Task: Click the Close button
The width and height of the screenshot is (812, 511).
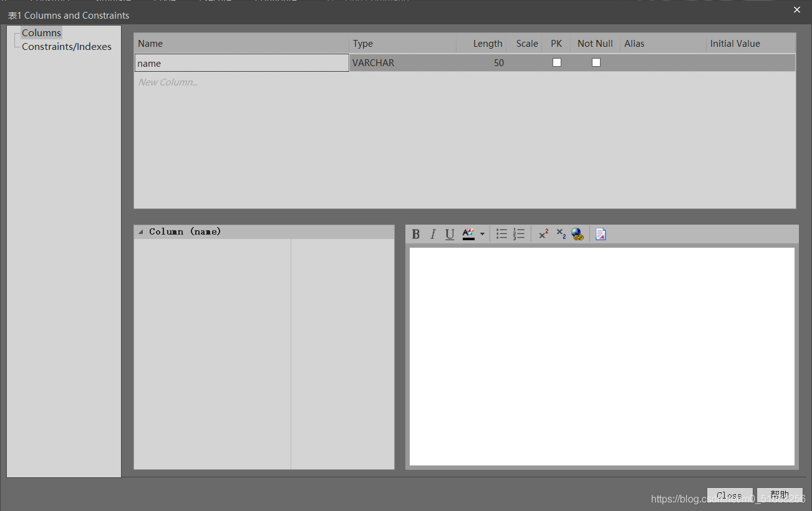Action: tap(730, 495)
